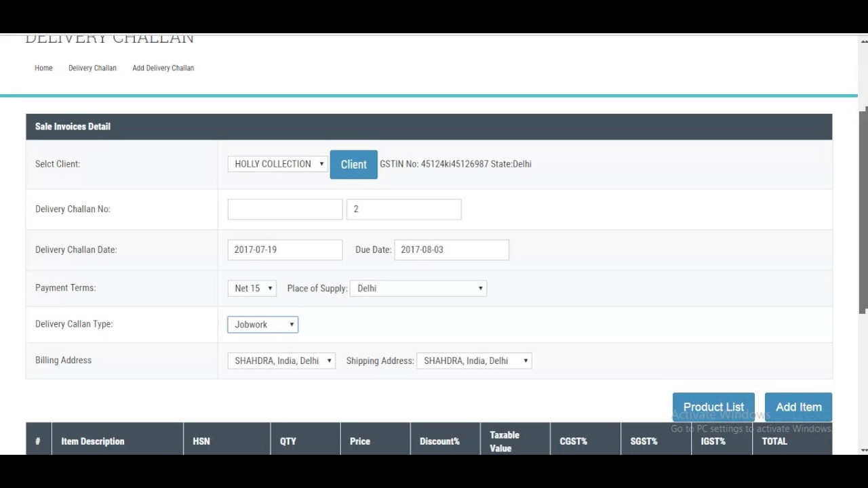
Task: Select the Delivery Challan Date field 2017-07-19
Action: 285,249
